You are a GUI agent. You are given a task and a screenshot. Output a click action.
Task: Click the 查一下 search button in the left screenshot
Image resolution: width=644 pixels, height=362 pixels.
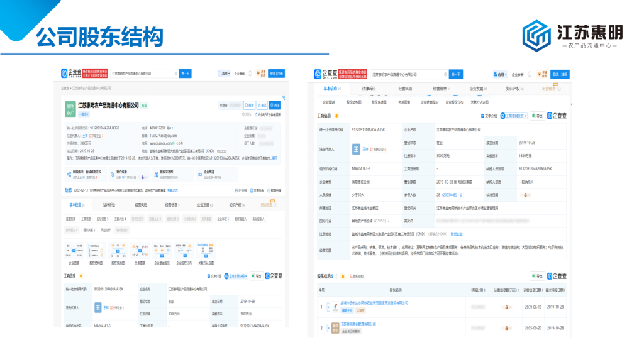[186, 74]
